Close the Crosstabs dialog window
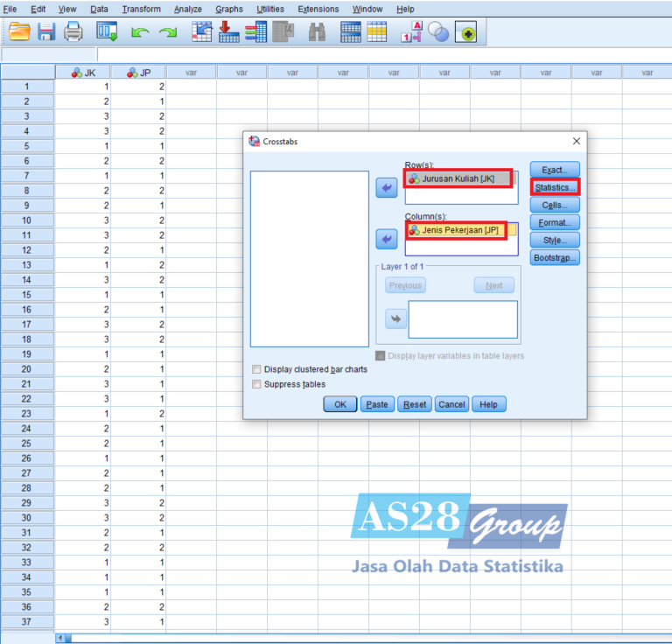The width and height of the screenshot is (672, 644). point(576,141)
